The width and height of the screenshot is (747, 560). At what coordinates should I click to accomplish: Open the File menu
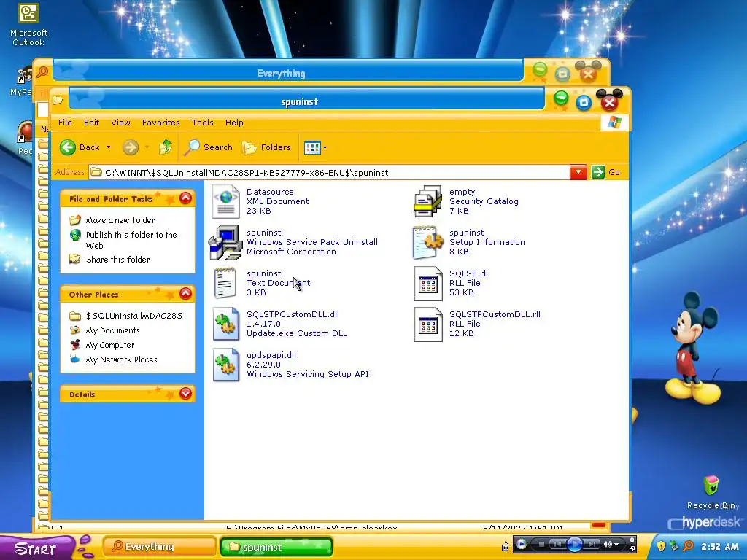[65, 122]
